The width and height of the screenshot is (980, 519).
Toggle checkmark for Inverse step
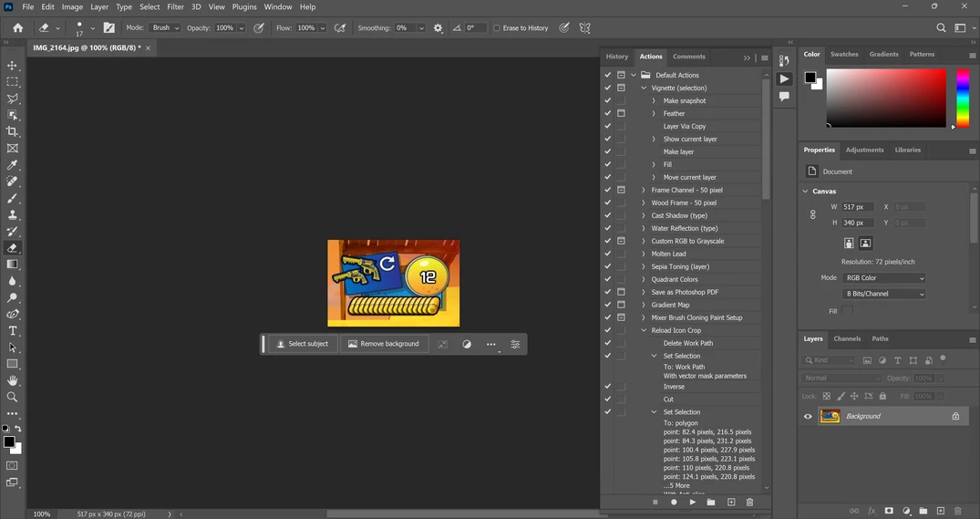(x=607, y=387)
